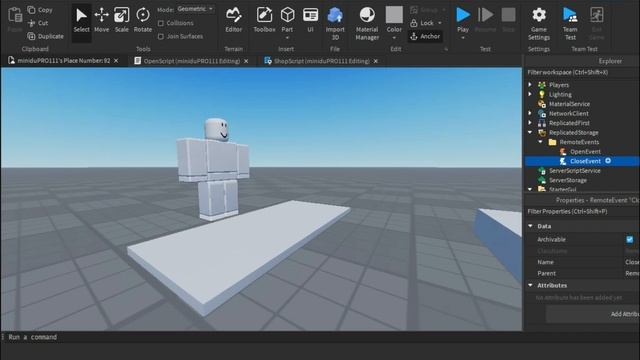Click the Color swatch
This screenshot has width=640, height=360.
pos(394,15)
